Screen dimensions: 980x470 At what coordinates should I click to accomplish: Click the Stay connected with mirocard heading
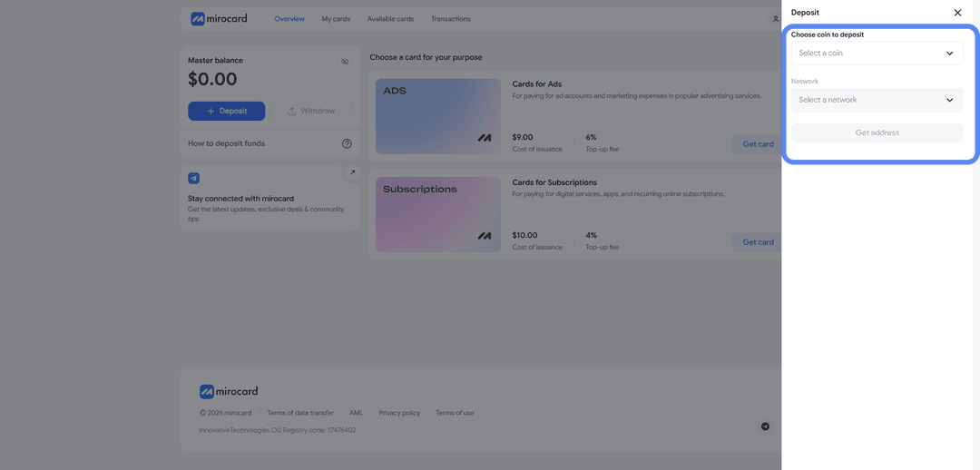tap(240, 199)
